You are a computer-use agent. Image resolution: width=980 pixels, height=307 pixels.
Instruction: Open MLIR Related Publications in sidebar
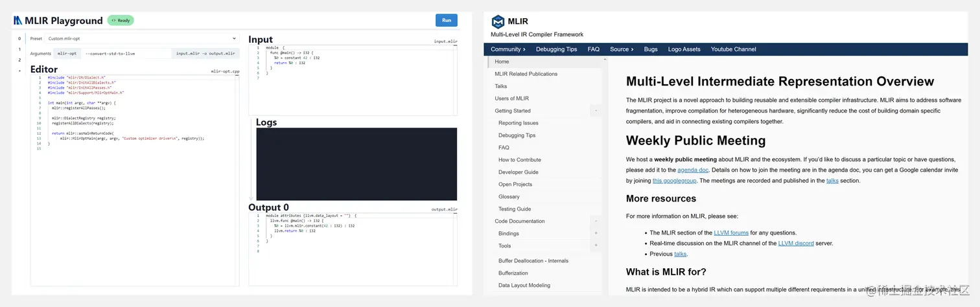tap(526, 74)
